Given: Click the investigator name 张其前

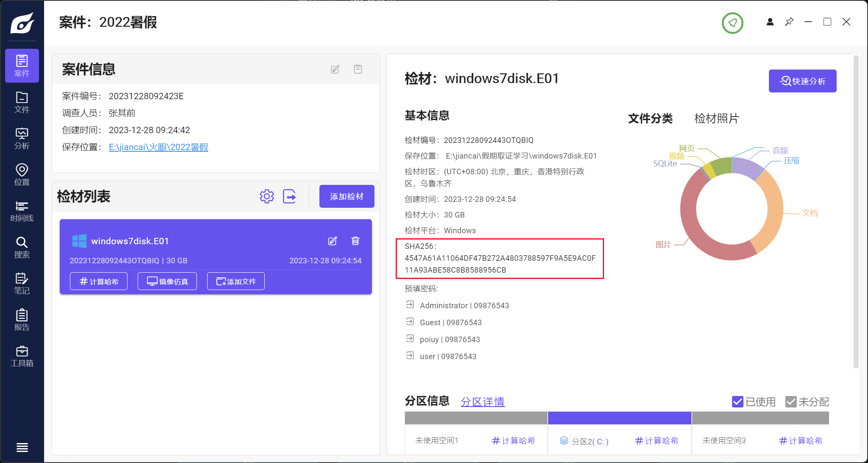Looking at the screenshot, I should (x=122, y=113).
